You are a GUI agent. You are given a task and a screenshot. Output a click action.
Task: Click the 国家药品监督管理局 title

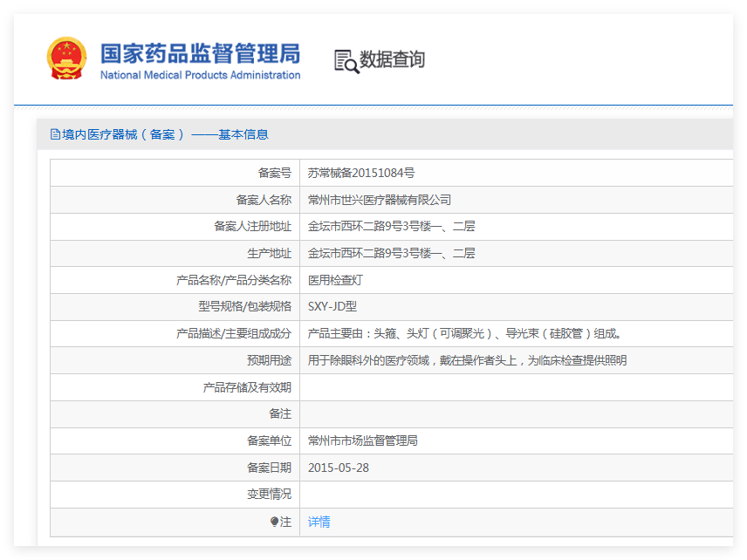[x=200, y=53]
